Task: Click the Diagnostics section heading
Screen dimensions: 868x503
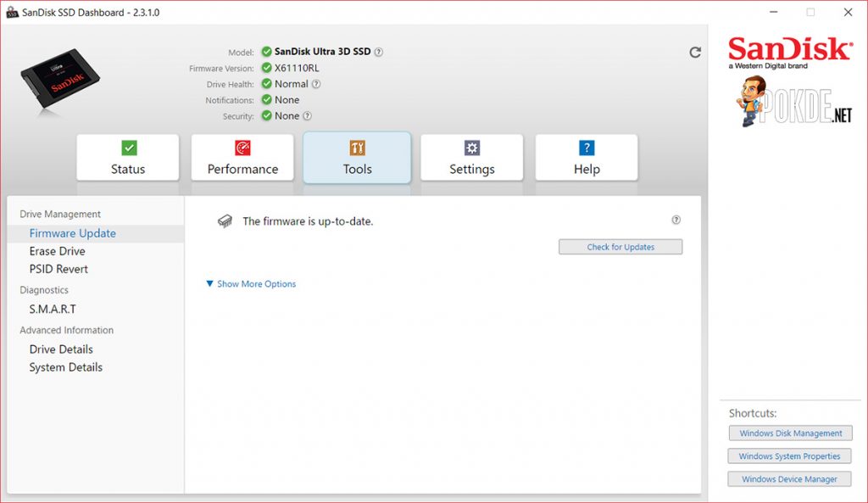Action: point(44,290)
